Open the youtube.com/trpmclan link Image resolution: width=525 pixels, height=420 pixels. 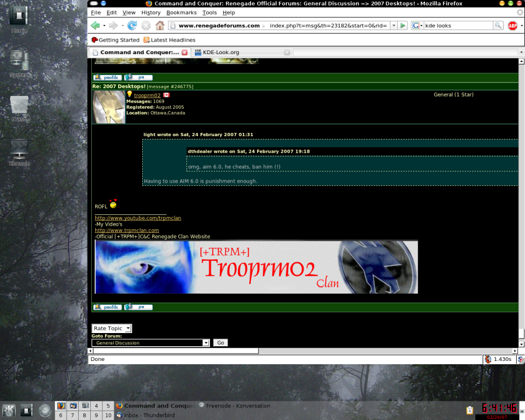click(138, 218)
